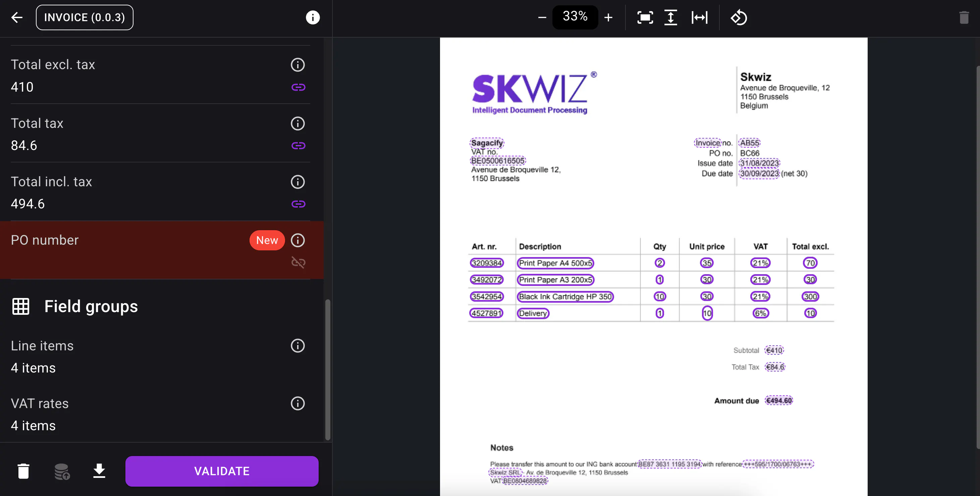Click the fit-to-width icon
Screen dimensions: 980x496
[x=699, y=17]
